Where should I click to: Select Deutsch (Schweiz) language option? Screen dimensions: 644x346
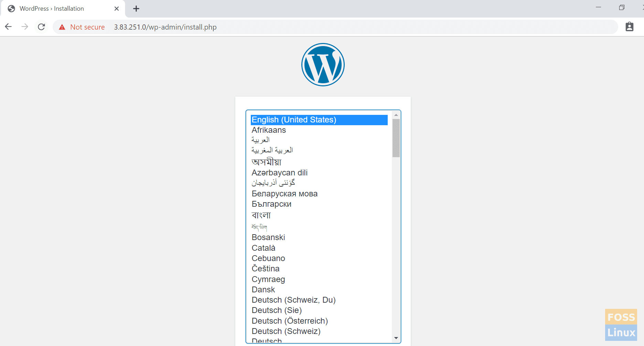[x=319, y=331]
